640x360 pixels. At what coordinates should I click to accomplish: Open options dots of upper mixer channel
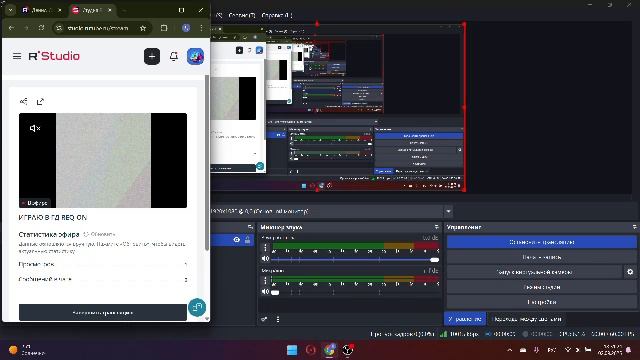pyautogui.click(x=265, y=247)
